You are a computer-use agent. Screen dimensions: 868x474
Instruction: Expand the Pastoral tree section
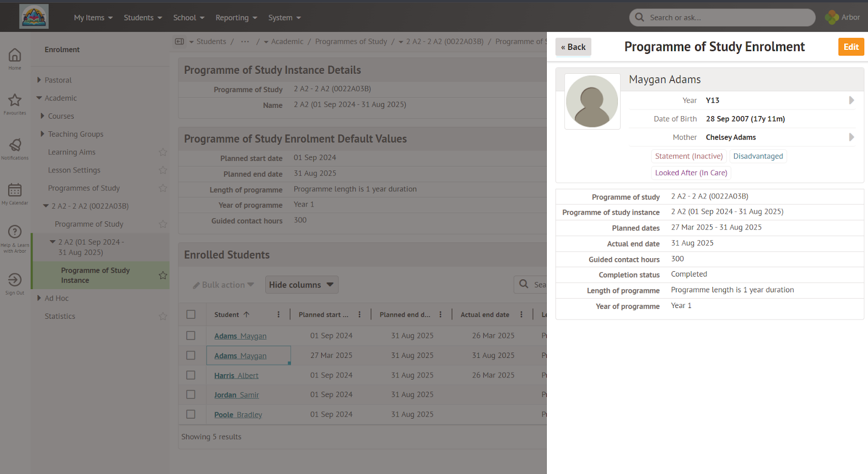point(39,80)
